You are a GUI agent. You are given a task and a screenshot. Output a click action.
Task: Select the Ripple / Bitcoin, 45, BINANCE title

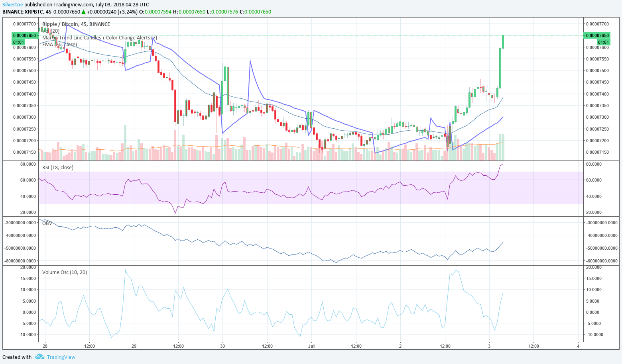(x=76, y=24)
